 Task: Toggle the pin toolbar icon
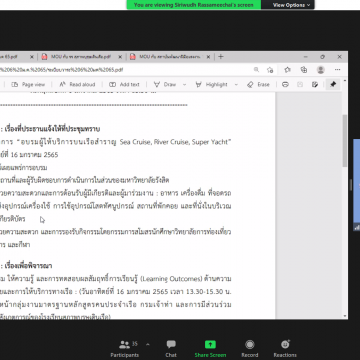pos(333,85)
